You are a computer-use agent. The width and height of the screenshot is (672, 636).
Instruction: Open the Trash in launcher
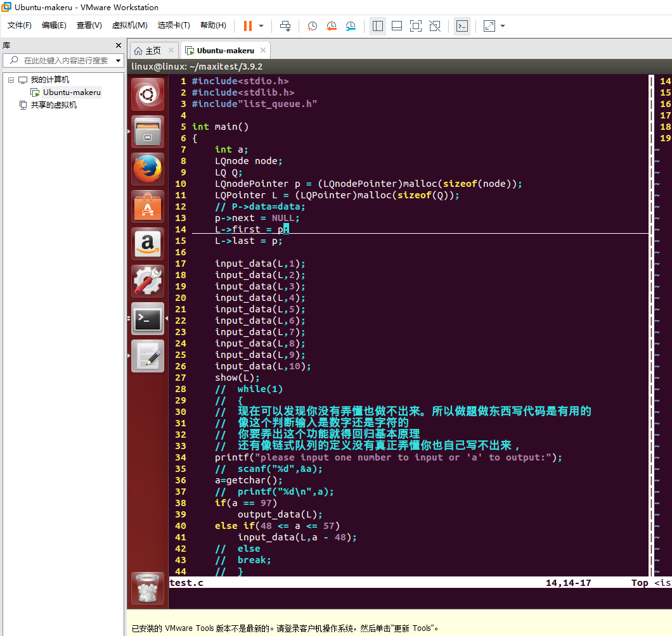click(x=148, y=589)
